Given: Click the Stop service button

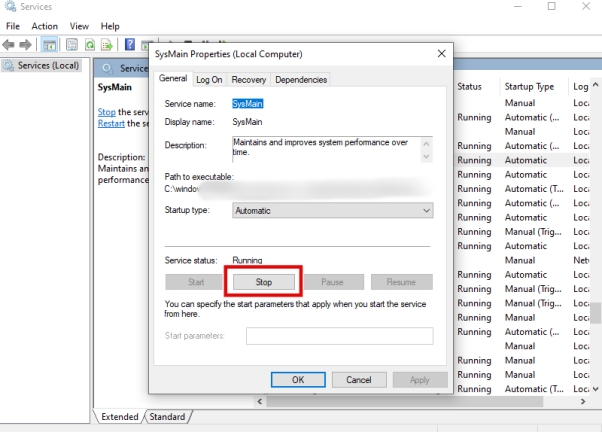Looking at the screenshot, I should pyautogui.click(x=264, y=282).
